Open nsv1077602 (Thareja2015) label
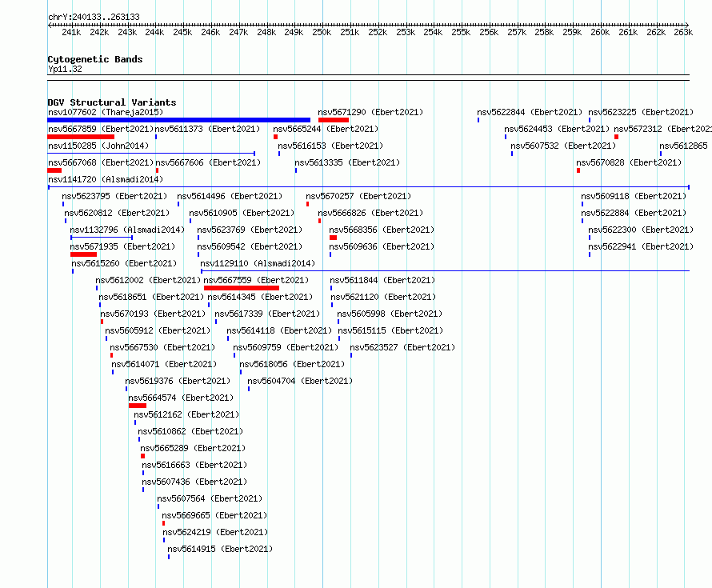712x588 pixels. point(106,112)
